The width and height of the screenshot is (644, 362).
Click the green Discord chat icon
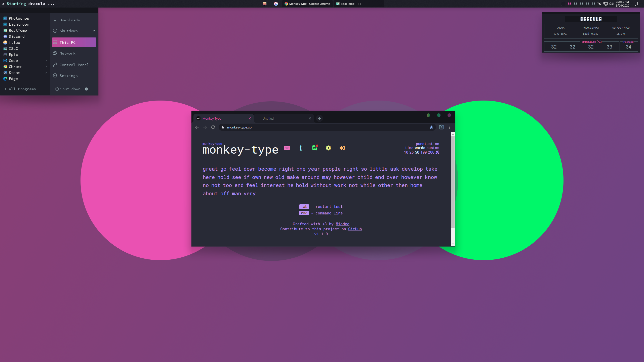pos(314,148)
